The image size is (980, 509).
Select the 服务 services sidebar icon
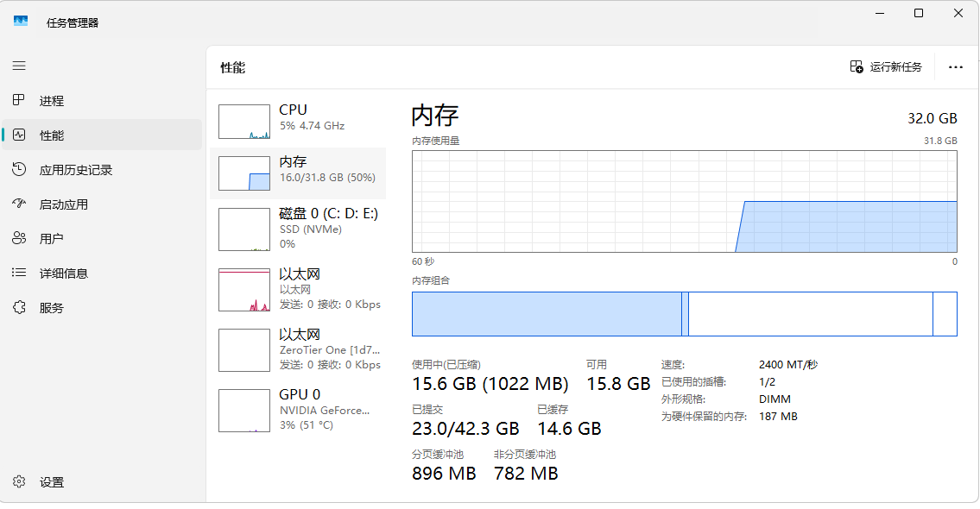click(x=19, y=307)
